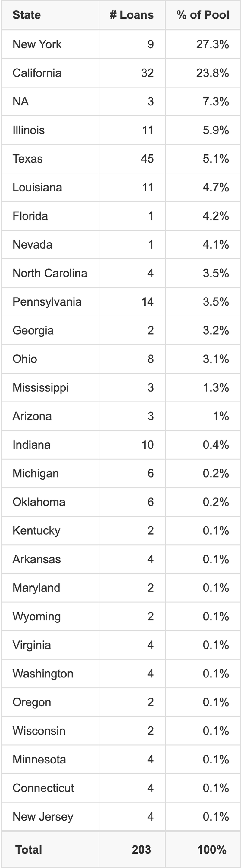Select the NA row's 7.3% pool value

(216, 101)
